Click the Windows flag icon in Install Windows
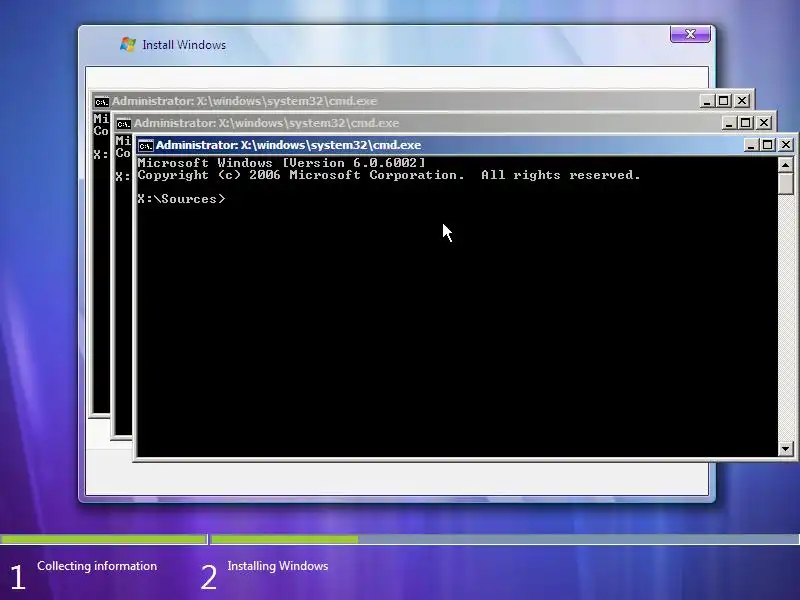Image resolution: width=800 pixels, height=600 pixels. coord(128,44)
